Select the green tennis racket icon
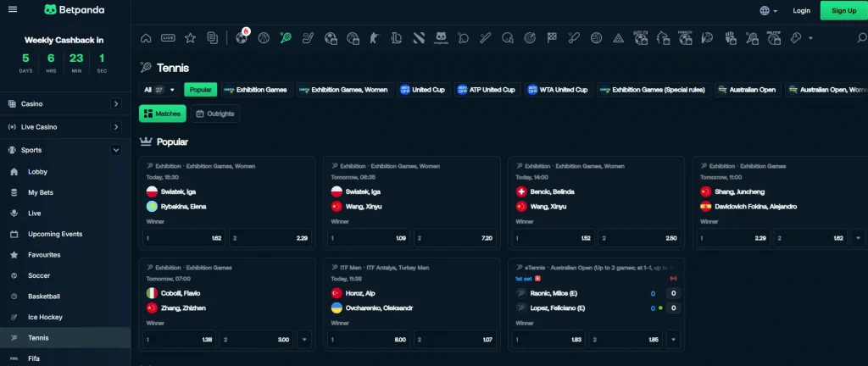868x366 pixels. pos(286,38)
